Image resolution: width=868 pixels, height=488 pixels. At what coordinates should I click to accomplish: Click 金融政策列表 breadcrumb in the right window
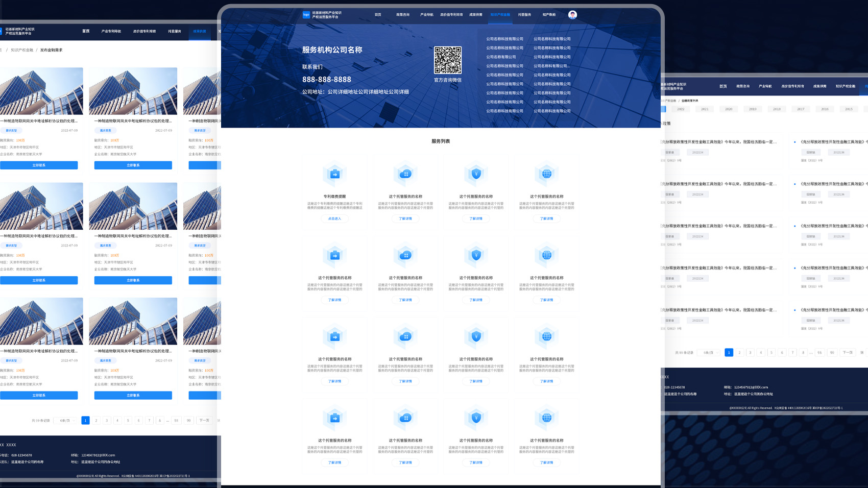(690, 101)
